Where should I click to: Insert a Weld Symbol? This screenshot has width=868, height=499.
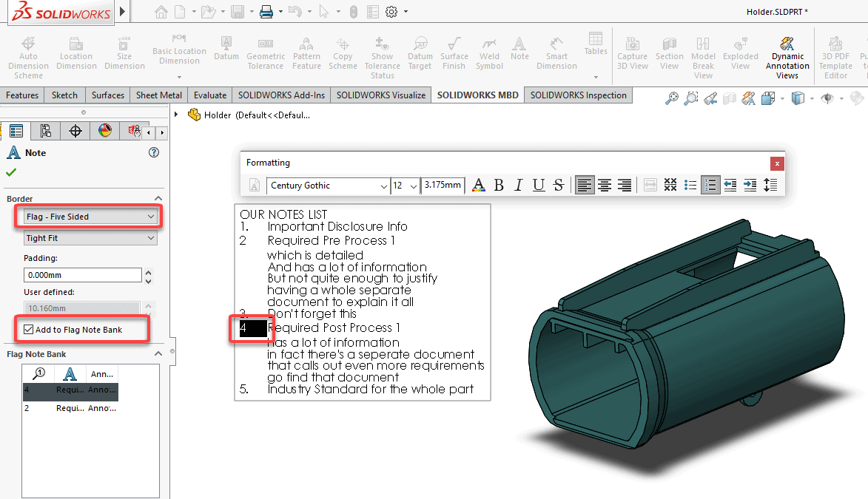click(489, 53)
